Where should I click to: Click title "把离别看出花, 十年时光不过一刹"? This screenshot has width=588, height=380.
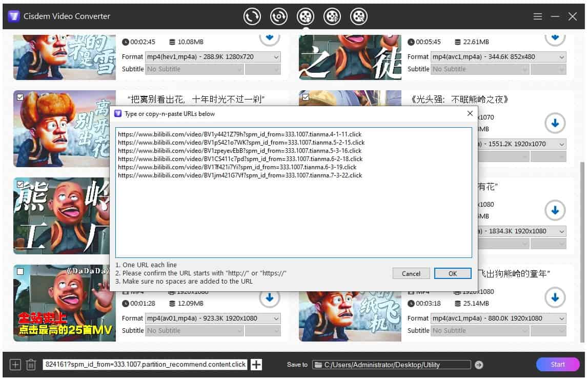click(196, 99)
